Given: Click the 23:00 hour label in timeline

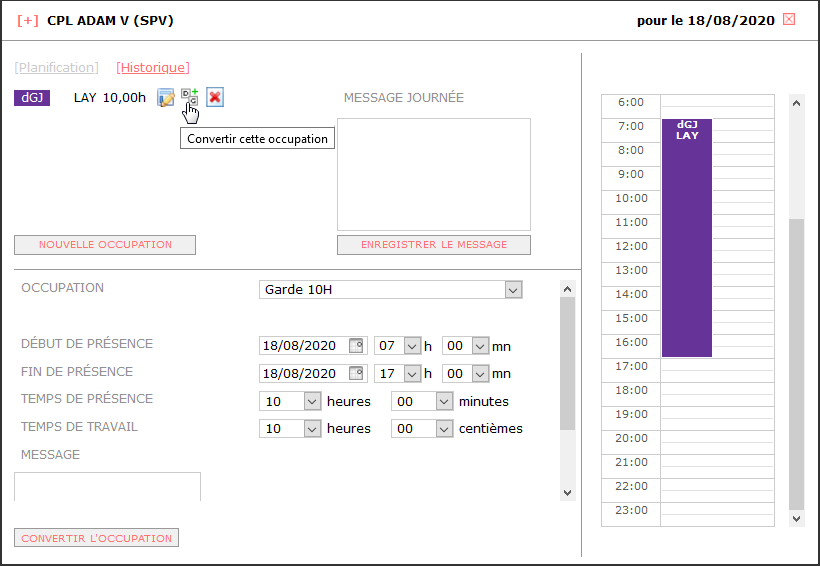Looking at the screenshot, I should tap(631, 511).
